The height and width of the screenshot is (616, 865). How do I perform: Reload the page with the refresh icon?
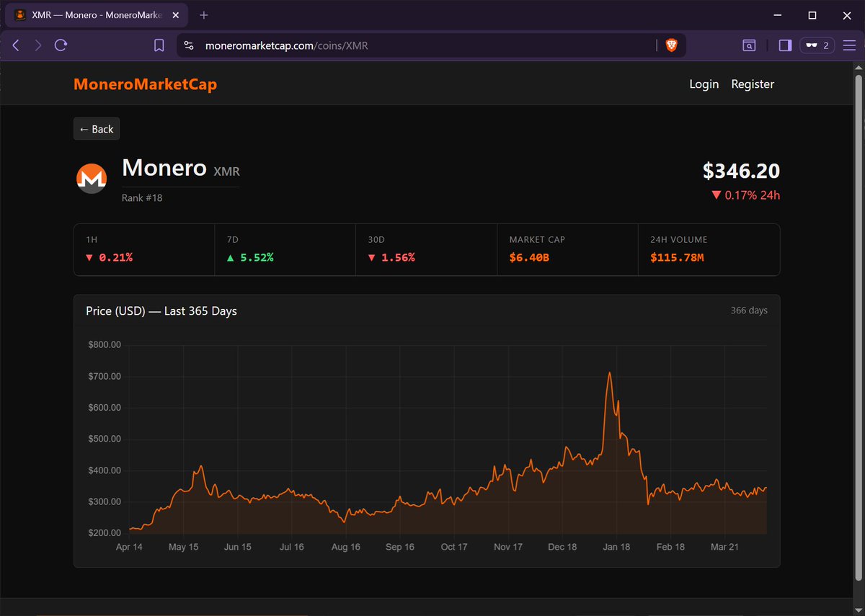click(x=61, y=45)
